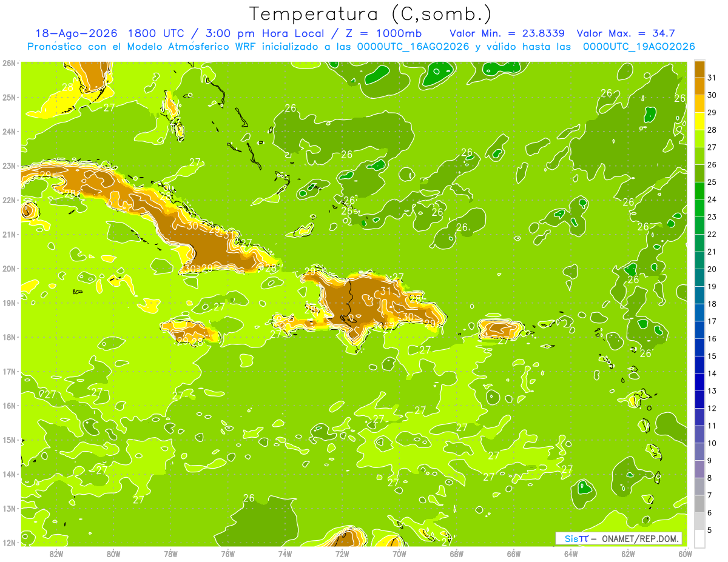Click the 25N latitude label
728x562 pixels.
9,97
